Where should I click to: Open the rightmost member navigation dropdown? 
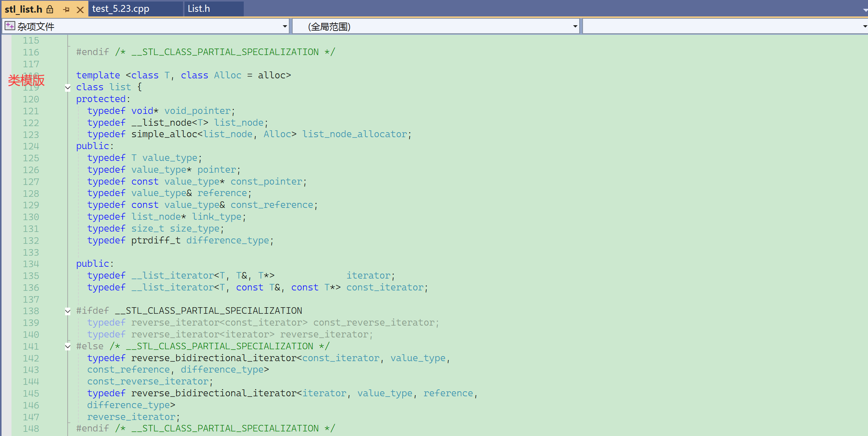click(x=865, y=26)
